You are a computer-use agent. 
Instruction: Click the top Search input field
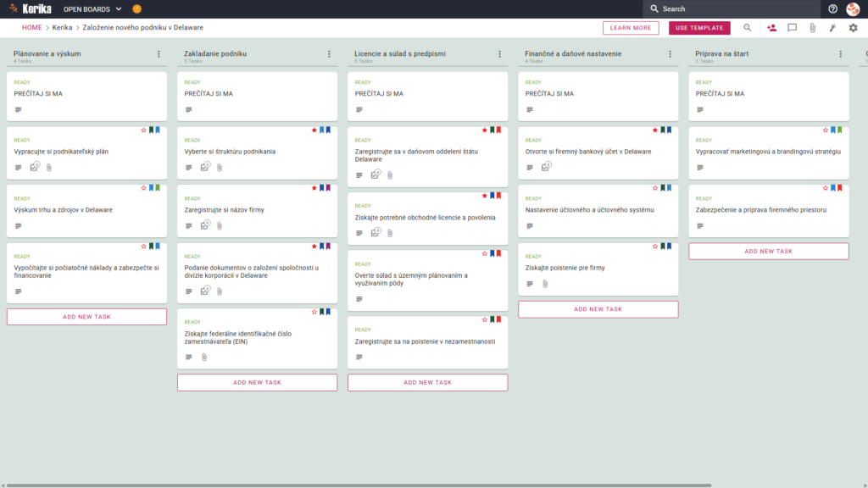(x=732, y=8)
